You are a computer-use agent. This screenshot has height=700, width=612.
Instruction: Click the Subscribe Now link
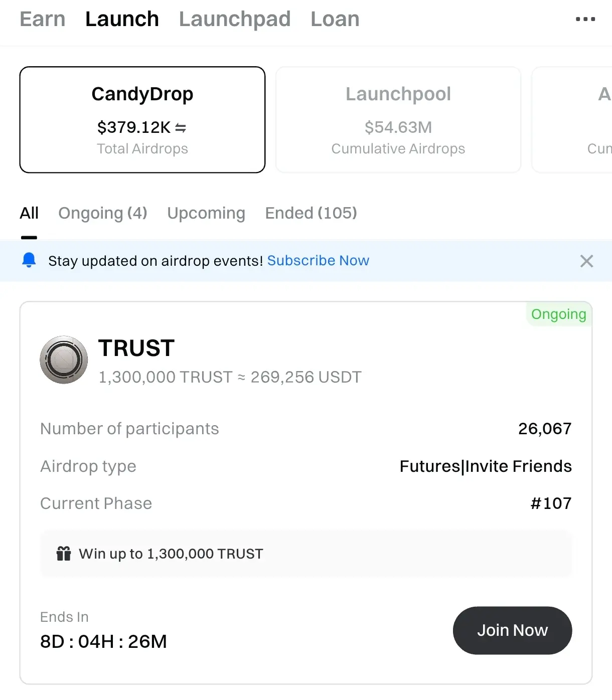pyautogui.click(x=318, y=261)
